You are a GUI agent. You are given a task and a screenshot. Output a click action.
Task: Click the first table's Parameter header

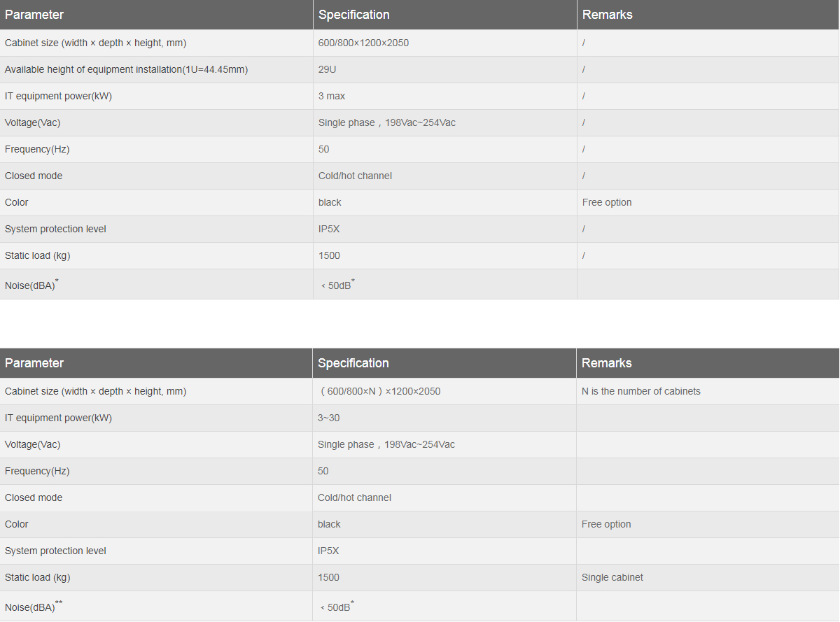pos(34,15)
